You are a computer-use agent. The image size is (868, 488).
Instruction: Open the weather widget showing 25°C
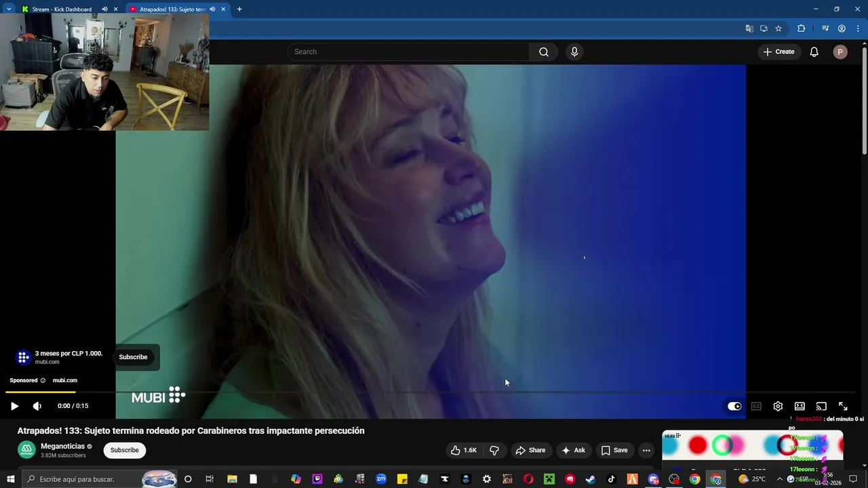pos(751,479)
